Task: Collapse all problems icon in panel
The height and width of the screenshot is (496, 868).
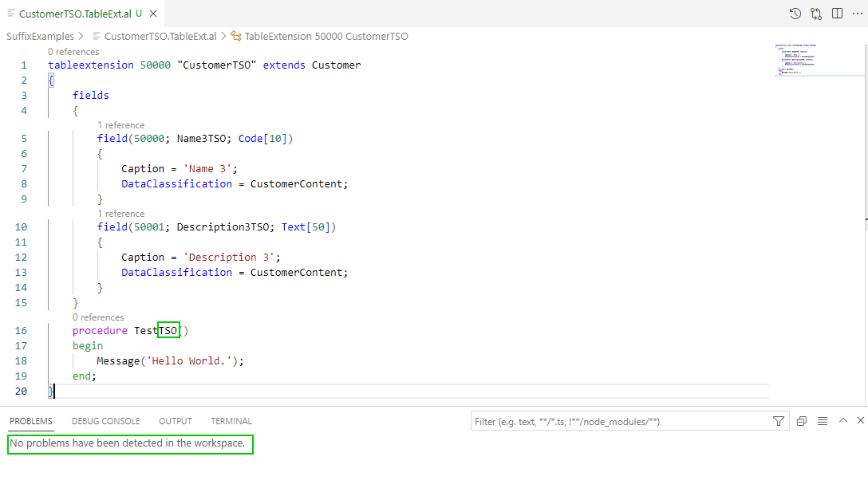Action: 802,421
